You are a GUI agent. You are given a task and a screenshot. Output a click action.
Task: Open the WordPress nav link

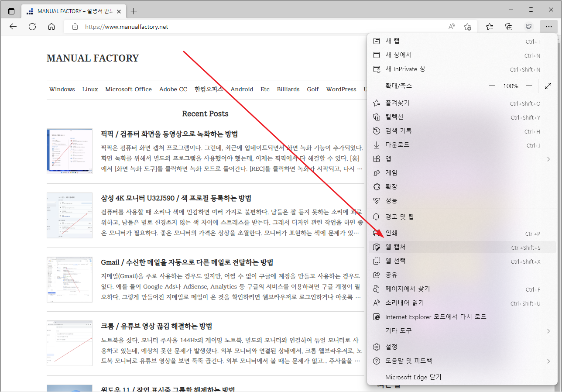(x=341, y=89)
